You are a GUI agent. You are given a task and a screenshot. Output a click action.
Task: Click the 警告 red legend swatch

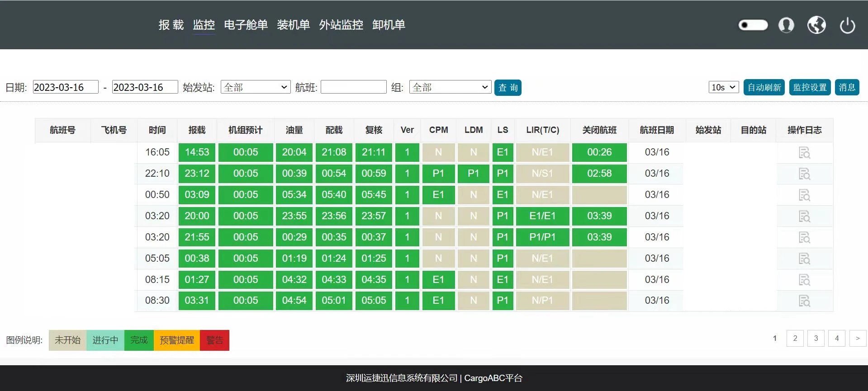point(214,340)
